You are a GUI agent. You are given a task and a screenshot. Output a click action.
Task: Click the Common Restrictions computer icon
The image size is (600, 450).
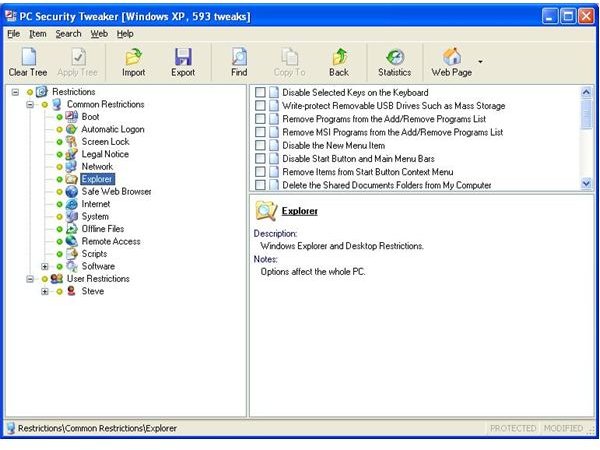(x=57, y=104)
